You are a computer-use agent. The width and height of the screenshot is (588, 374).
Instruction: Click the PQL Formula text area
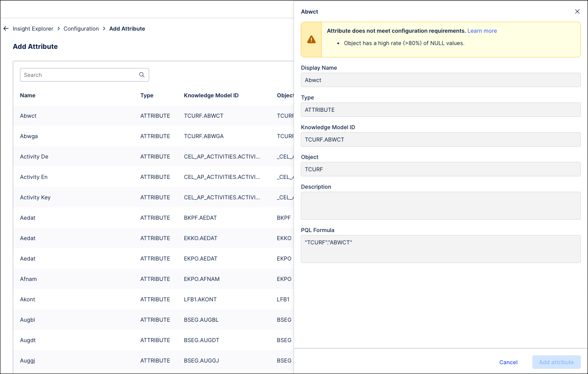click(441, 249)
